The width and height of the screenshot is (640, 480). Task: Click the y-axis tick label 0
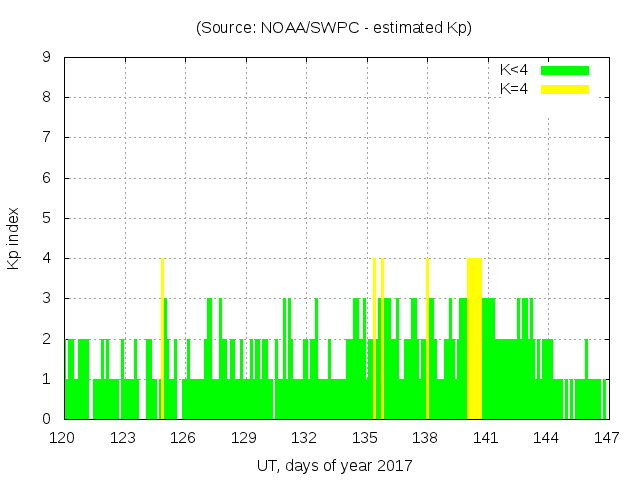pos(46,419)
